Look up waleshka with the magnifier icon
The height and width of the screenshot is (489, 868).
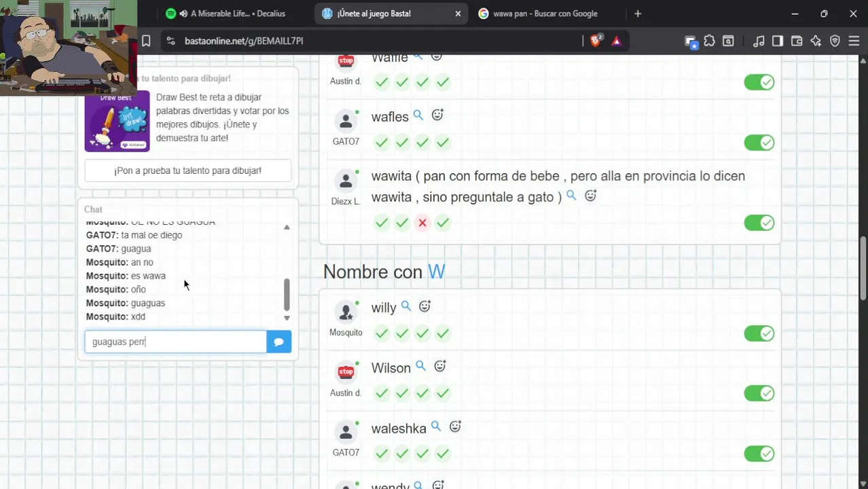[436, 427]
